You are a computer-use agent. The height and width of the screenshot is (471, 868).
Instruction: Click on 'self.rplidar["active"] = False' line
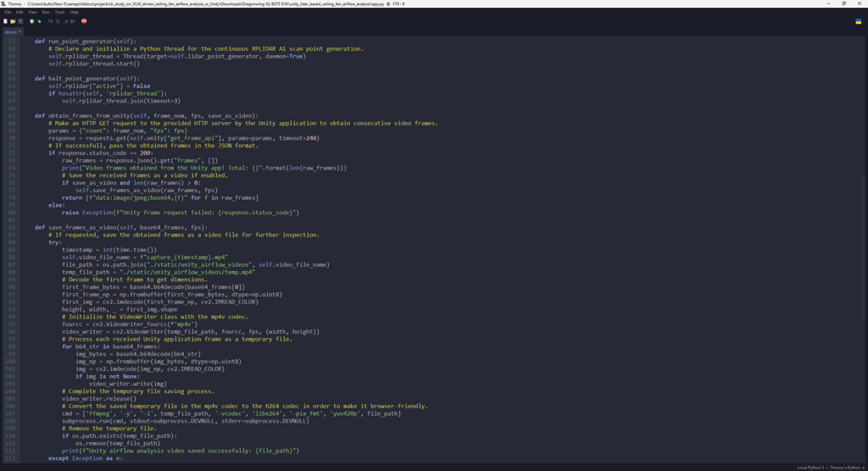click(99, 86)
